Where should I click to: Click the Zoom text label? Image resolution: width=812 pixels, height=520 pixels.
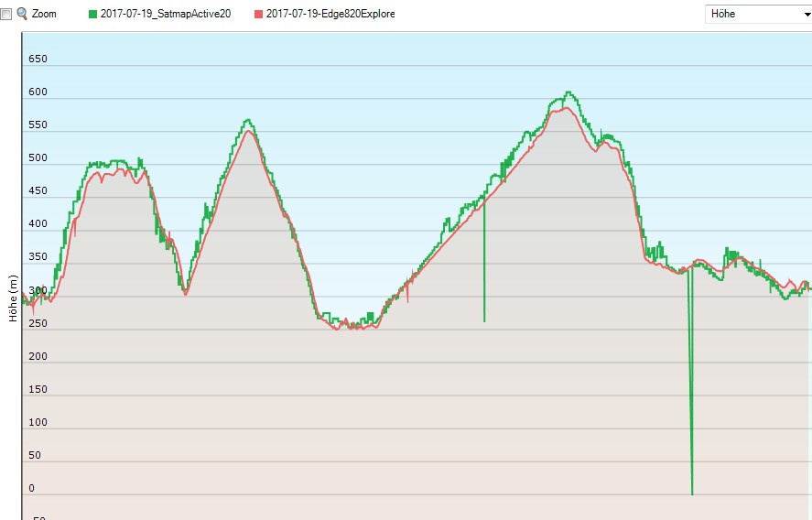[x=44, y=14]
